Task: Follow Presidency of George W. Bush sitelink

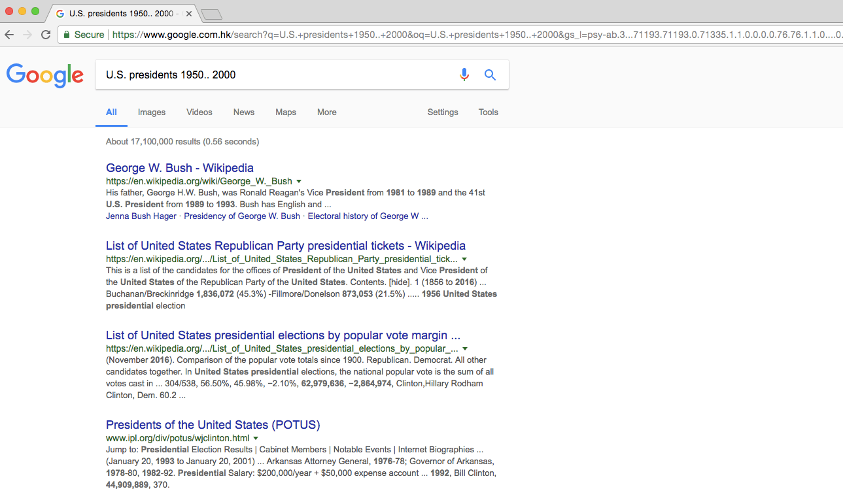Action: pyautogui.click(x=242, y=216)
